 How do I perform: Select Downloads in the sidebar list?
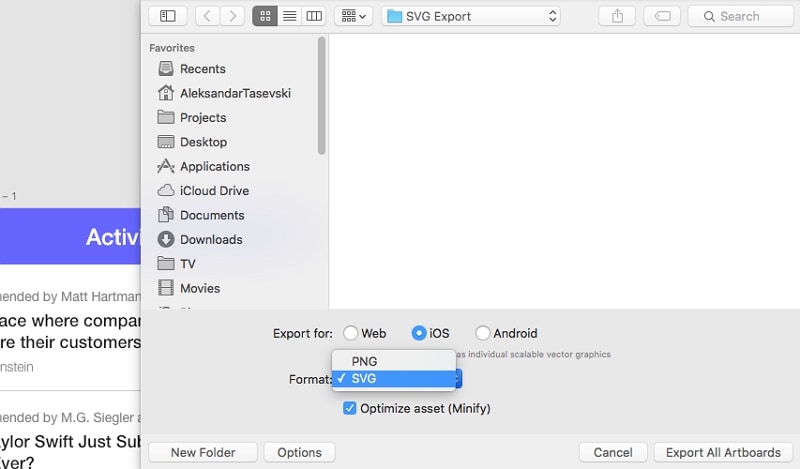click(211, 240)
